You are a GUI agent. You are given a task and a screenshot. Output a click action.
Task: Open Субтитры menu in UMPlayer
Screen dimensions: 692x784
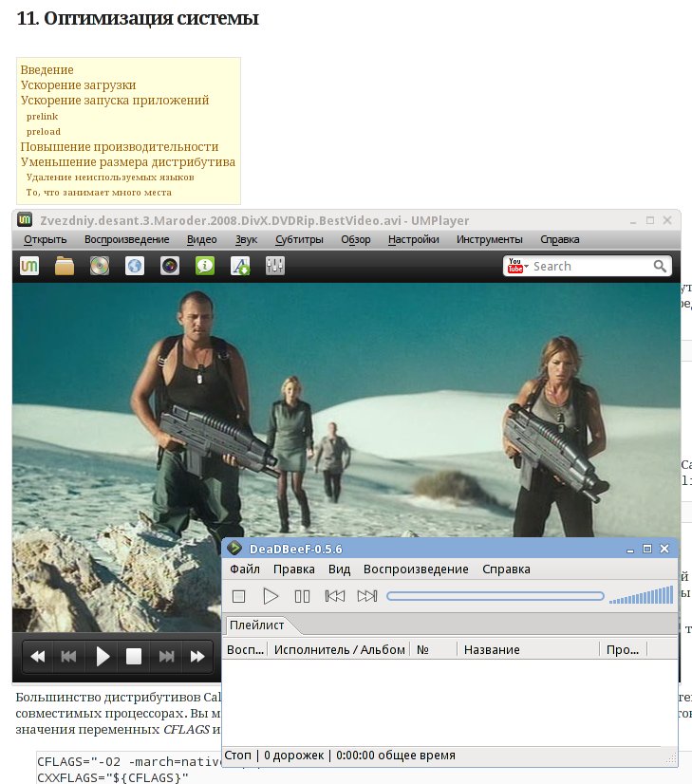300,239
